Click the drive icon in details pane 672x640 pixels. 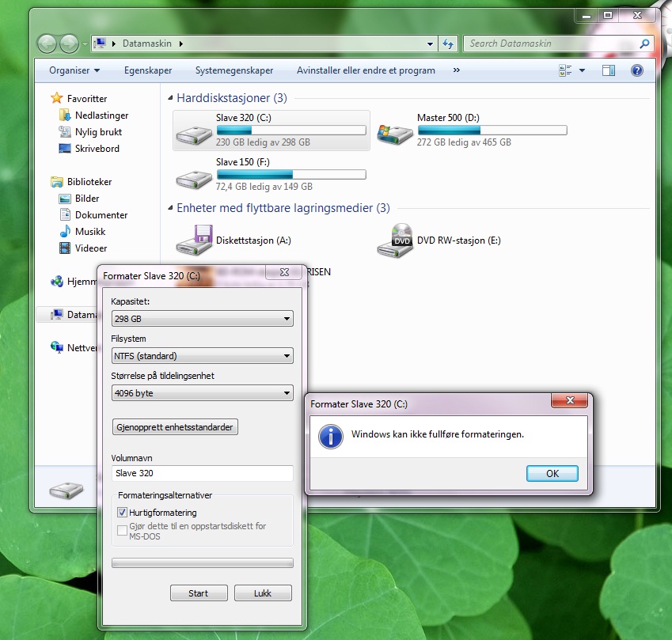tap(66, 490)
